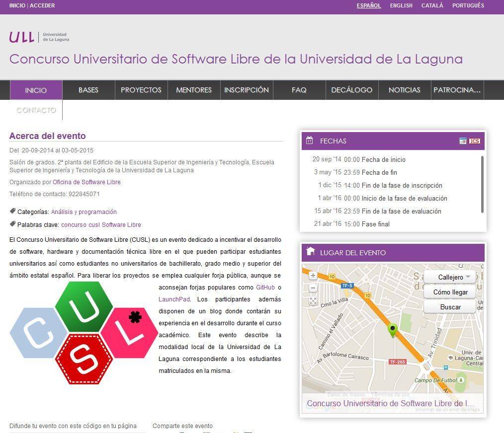Screen dimensions: 504x433
Task: Click the Fechas list scrollbar
Action: [x=482, y=184]
